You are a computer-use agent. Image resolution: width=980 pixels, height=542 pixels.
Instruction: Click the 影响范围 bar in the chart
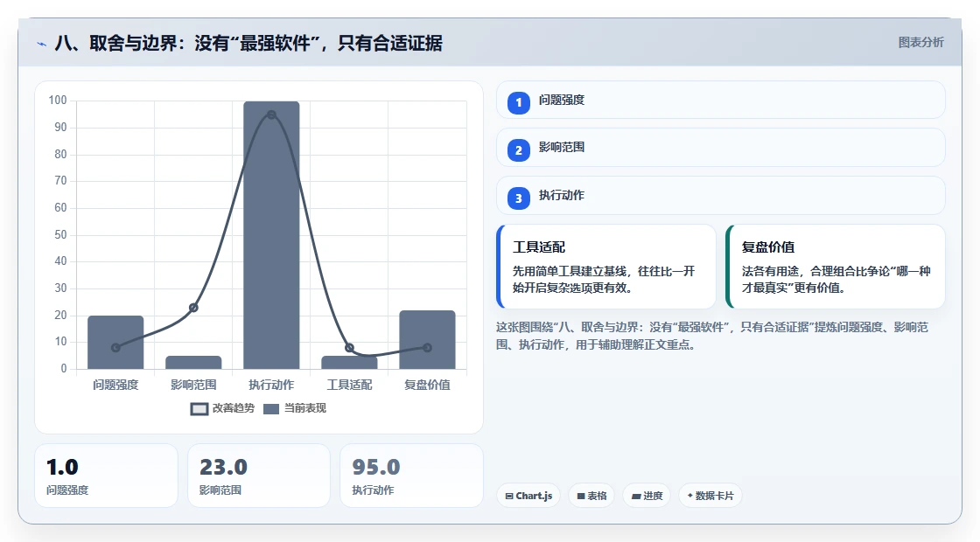coord(193,362)
